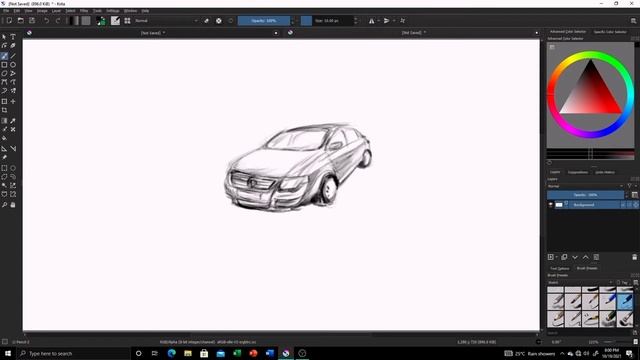
Task: Toggle horizontal mirror tool
Action: [371, 21]
